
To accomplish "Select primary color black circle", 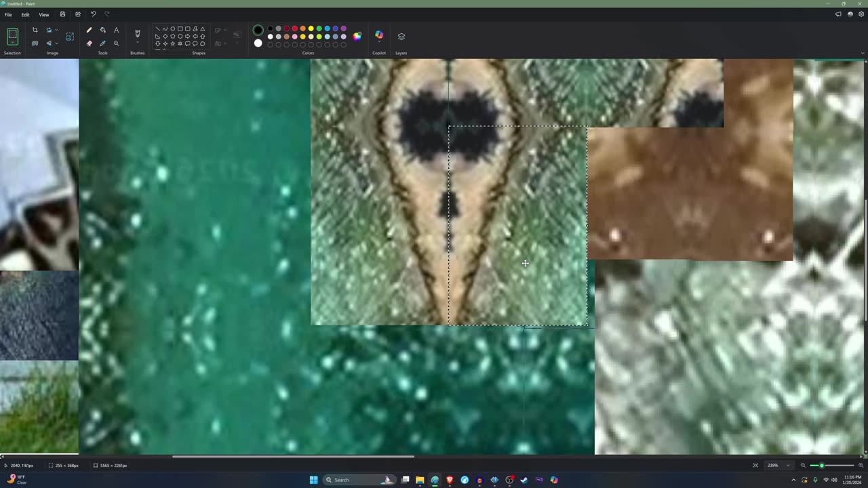I will (258, 30).
